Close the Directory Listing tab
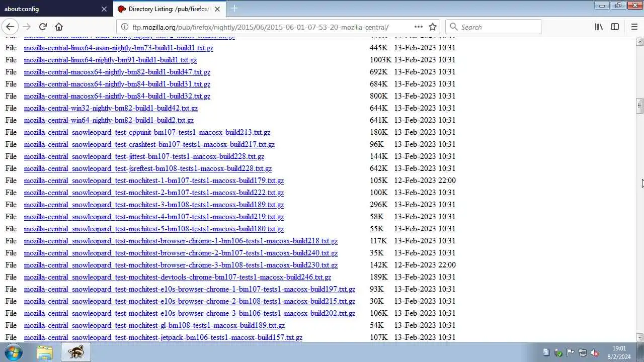The image size is (644, 362). tap(218, 9)
